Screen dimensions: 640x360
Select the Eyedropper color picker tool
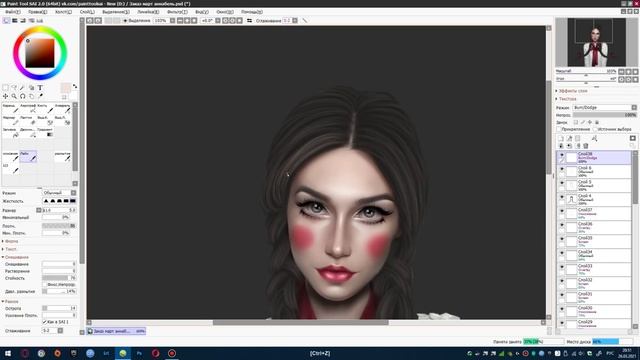click(40, 96)
